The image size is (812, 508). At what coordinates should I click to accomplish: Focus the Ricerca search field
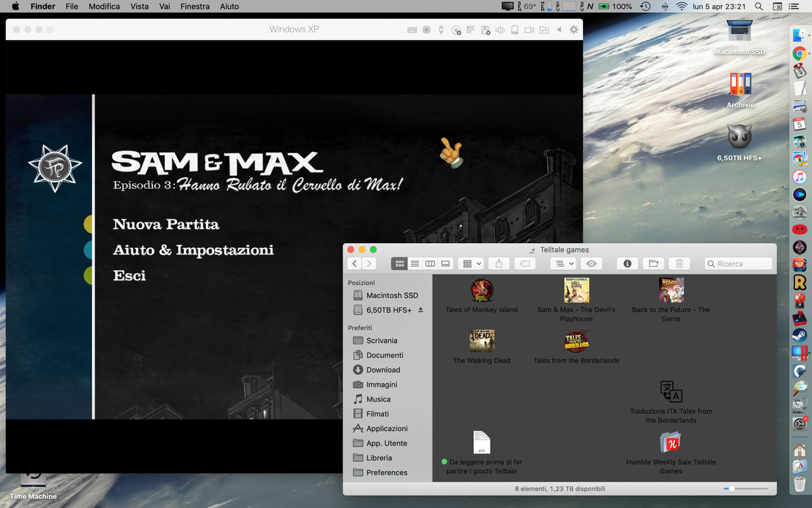738,264
